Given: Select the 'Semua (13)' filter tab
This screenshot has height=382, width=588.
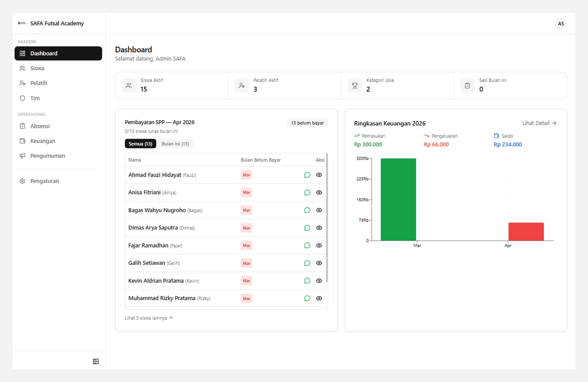Looking at the screenshot, I should (140, 144).
